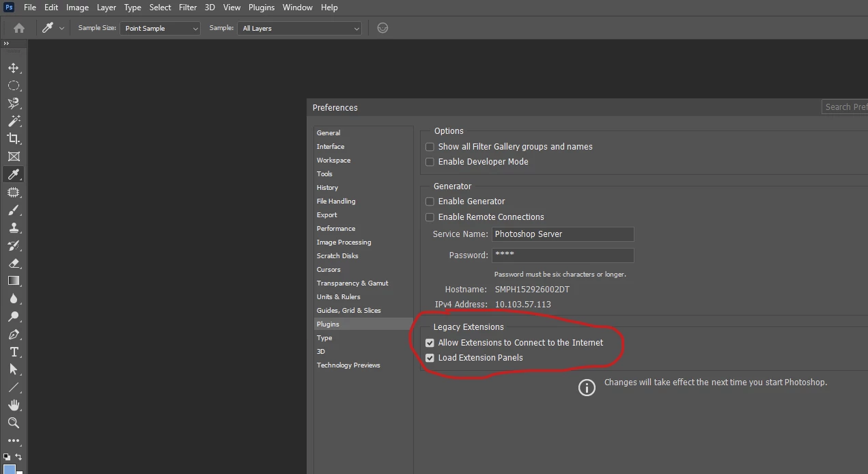Click the info icon beside restart notice
This screenshot has width=868, height=474.
pyautogui.click(x=587, y=387)
